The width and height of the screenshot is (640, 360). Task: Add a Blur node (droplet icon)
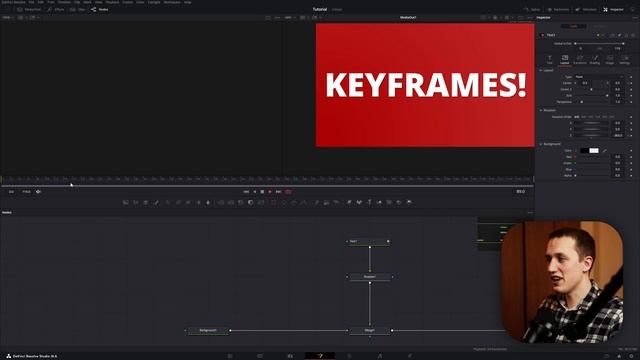[x=208, y=202]
